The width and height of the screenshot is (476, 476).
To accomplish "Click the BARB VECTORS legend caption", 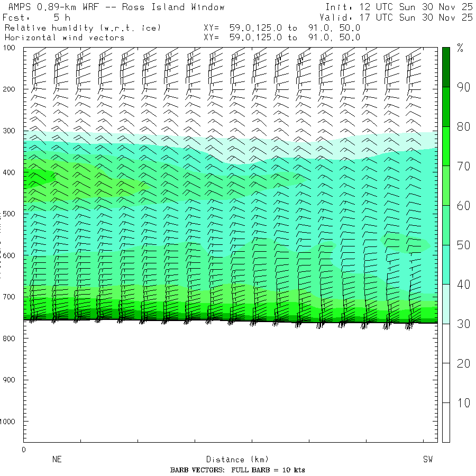I will click(x=237, y=470).
